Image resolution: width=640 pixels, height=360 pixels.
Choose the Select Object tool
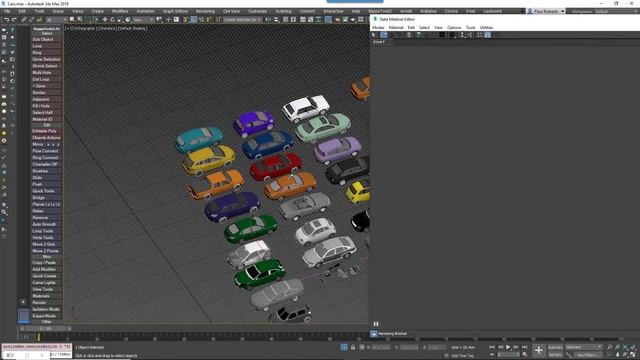(71, 20)
